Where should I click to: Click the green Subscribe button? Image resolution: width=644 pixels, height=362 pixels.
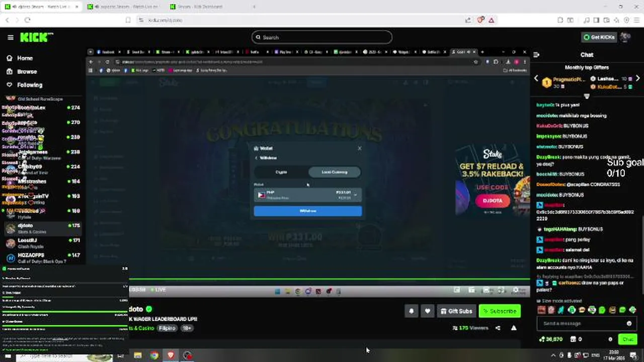coord(500,311)
